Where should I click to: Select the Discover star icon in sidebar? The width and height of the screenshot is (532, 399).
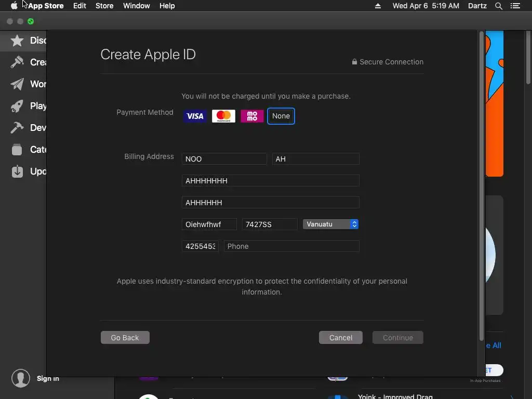click(17, 41)
